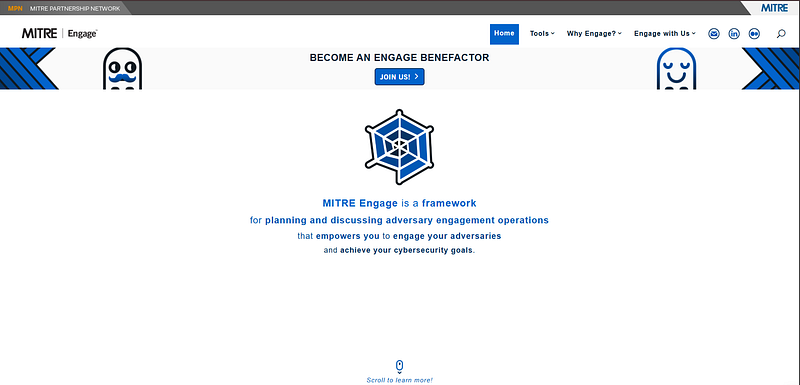
Task: Expand the Engage with Us menu
Action: point(665,34)
